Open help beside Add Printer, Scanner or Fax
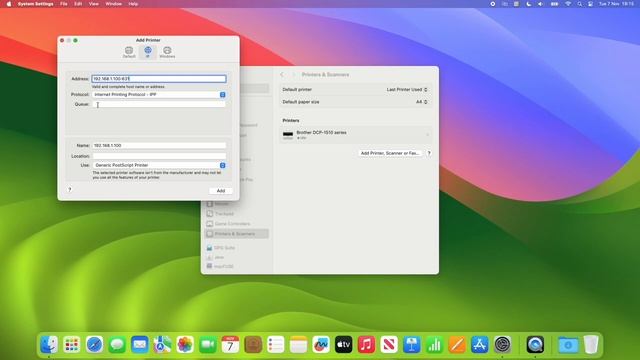Image resolution: width=640 pixels, height=360 pixels. coord(429,153)
